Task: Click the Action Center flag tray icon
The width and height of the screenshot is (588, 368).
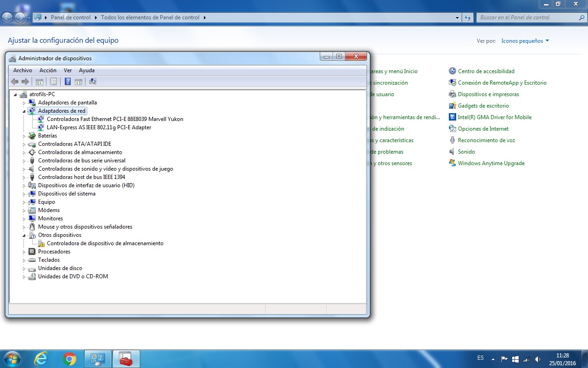Action: point(504,359)
